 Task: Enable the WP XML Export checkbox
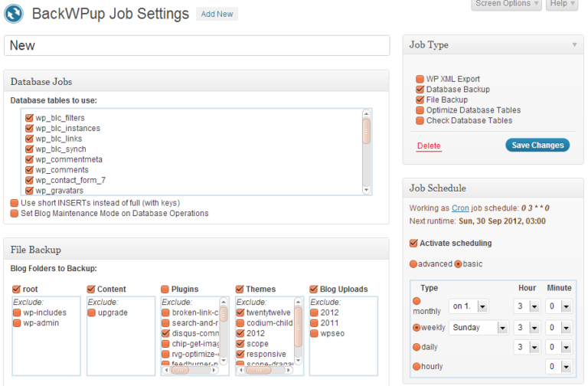tap(420, 79)
